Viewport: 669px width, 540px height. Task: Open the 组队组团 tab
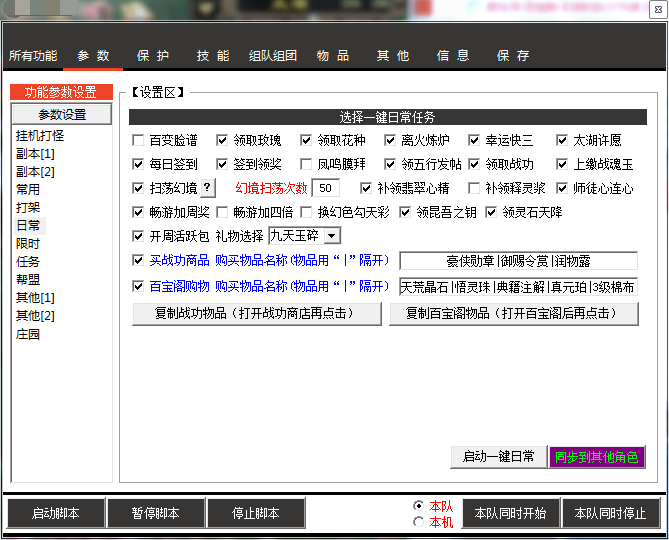(272, 56)
